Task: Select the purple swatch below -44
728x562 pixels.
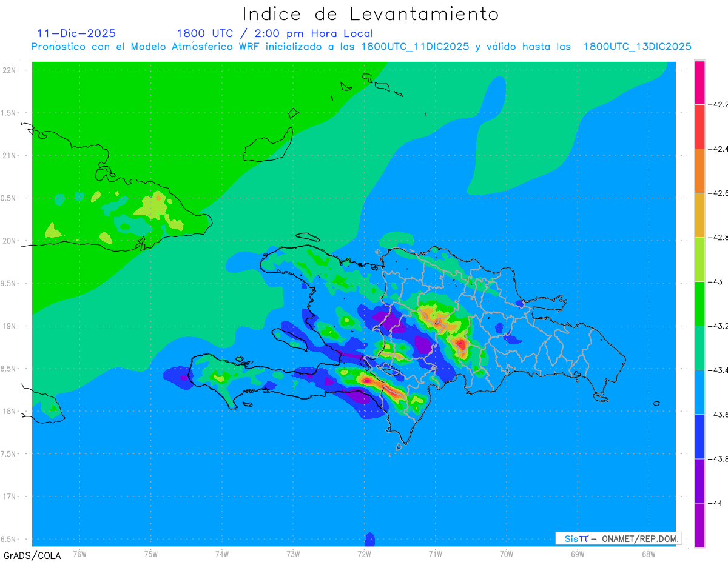Action: click(699, 525)
